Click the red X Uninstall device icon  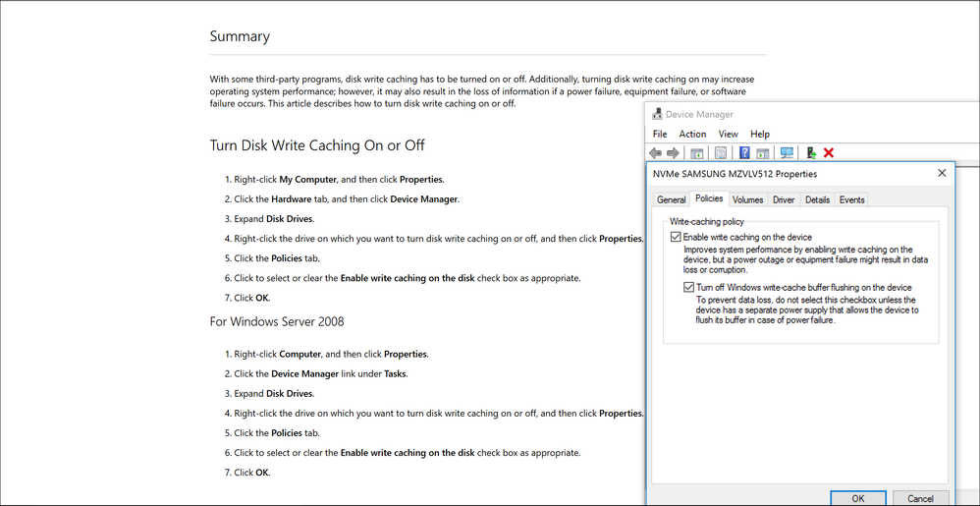click(829, 153)
